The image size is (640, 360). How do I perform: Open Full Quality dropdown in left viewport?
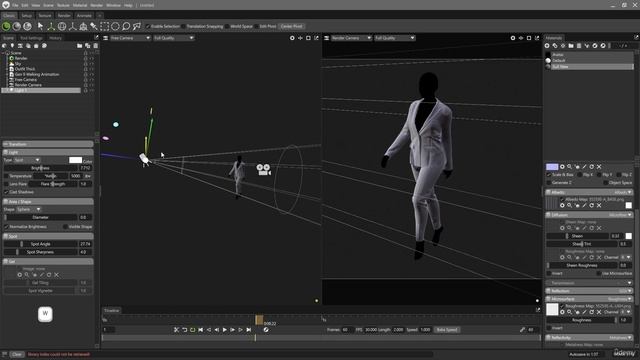174,38
